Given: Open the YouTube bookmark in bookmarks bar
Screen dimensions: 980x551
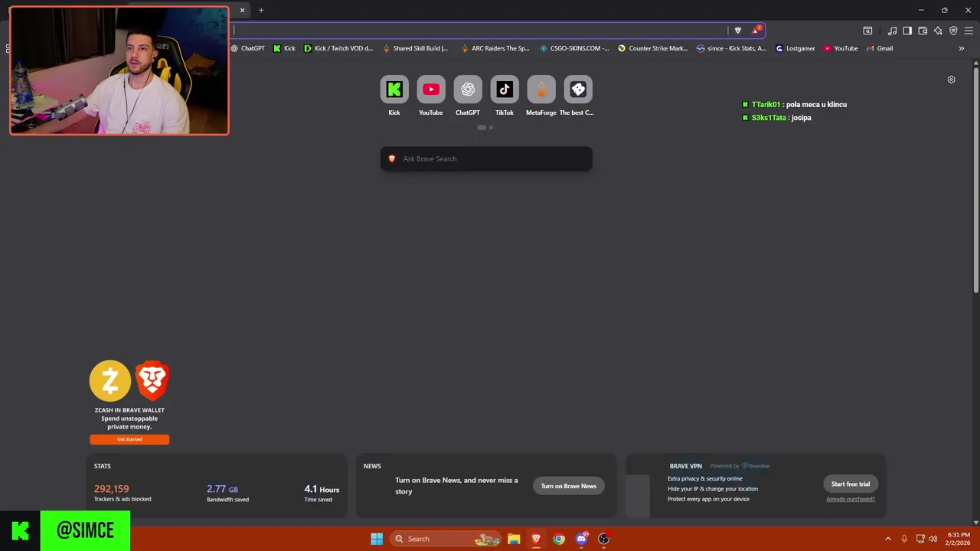Looking at the screenshot, I should point(841,48).
